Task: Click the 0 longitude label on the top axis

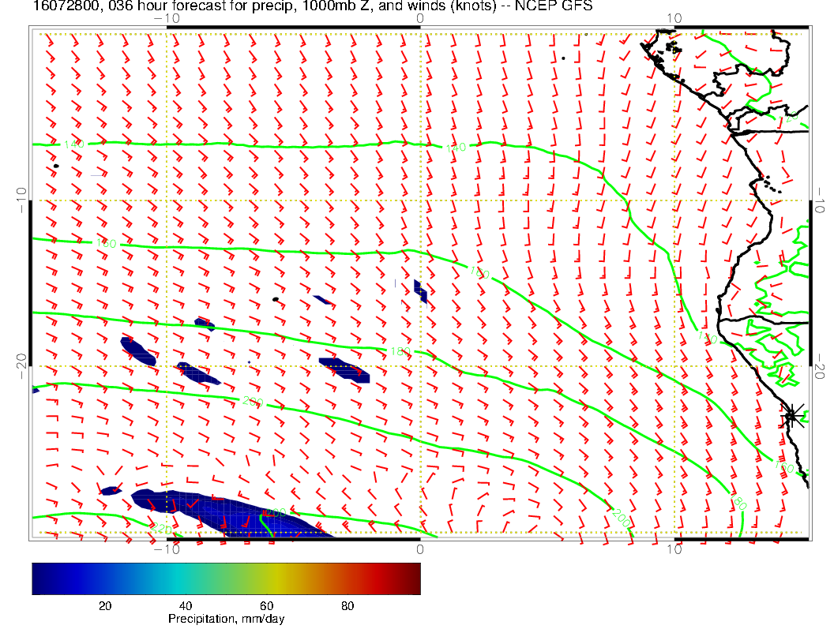Action: click(x=419, y=17)
